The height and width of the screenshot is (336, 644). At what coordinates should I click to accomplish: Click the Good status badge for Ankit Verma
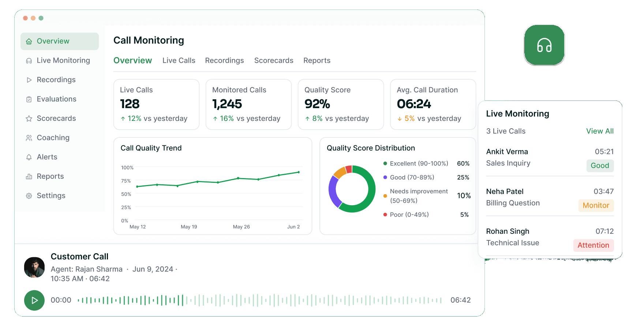(x=600, y=166)
